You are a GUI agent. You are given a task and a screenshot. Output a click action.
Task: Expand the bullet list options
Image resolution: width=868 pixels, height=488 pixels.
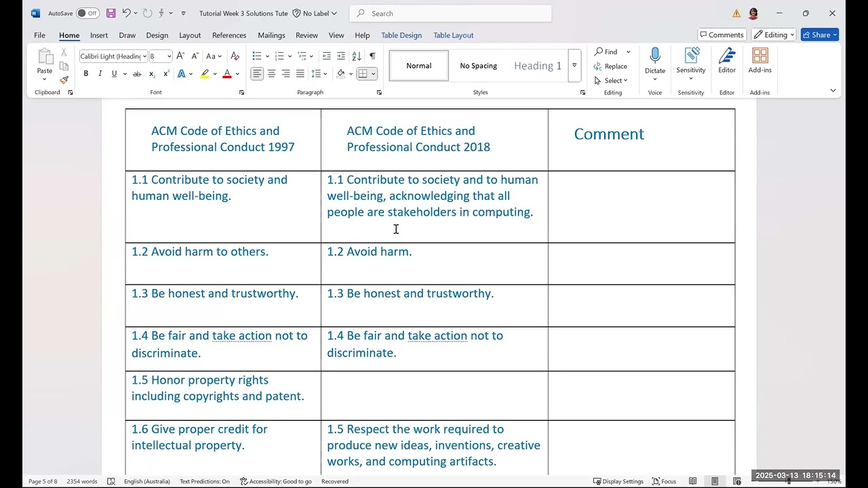pyautogui.click(x=267, y=56)
